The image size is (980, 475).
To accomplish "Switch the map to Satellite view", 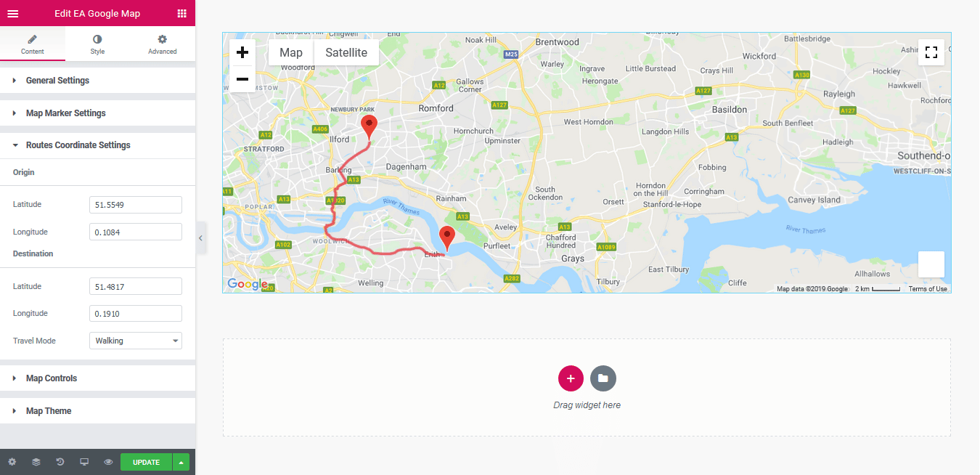I will (346, 52).
